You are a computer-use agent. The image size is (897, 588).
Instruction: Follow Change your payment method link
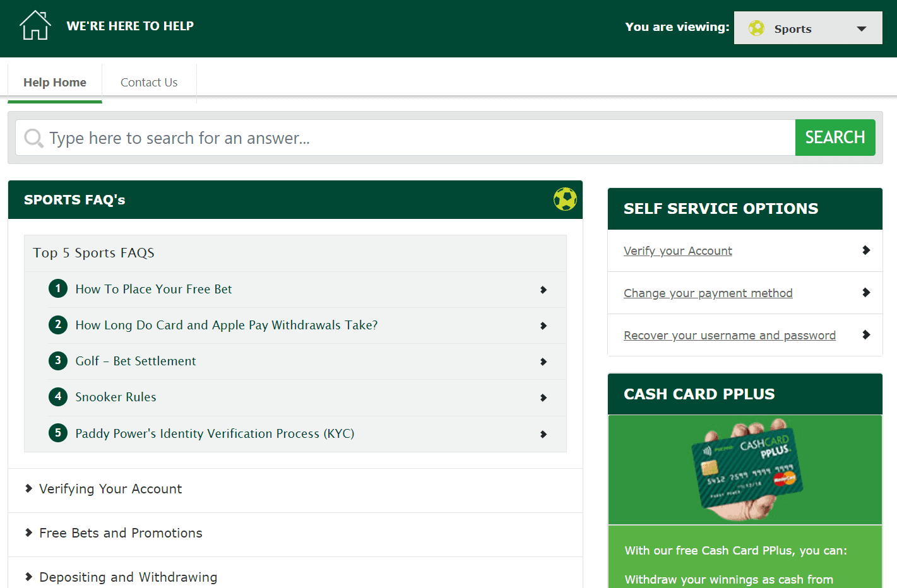(x=708, y=293)
